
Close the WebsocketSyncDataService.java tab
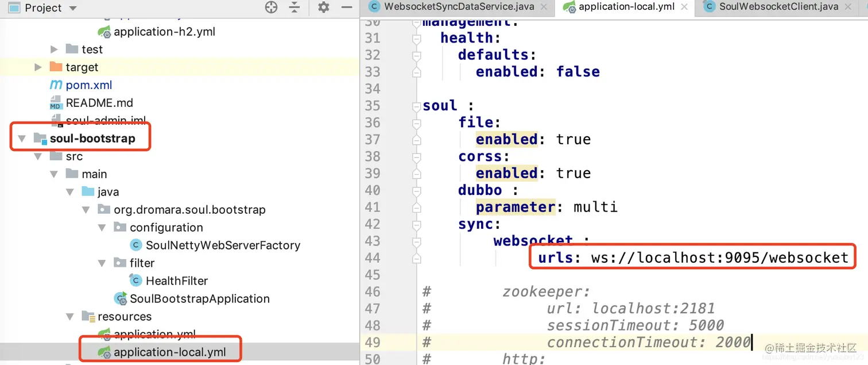pos(544,7)
